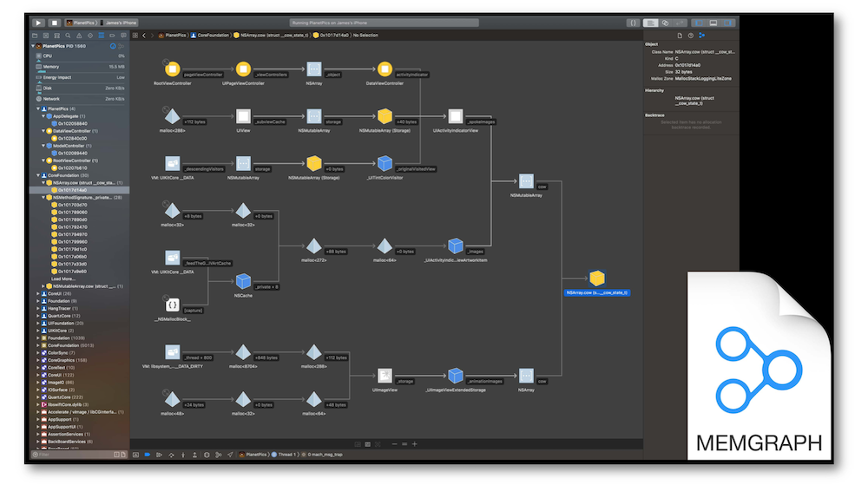The height and width of the screenshot is (485, 868).
Task: Click the Load More... link
Action: 63,279
